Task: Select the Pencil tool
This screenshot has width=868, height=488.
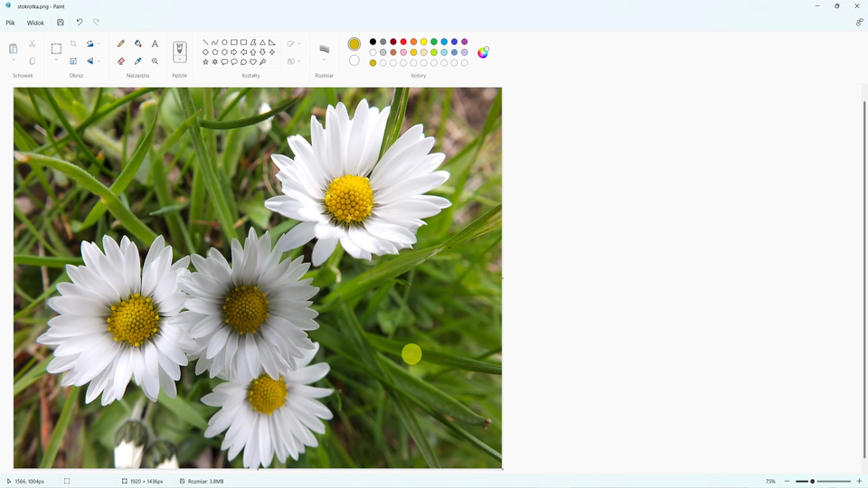Action: (x=121, y=43)
